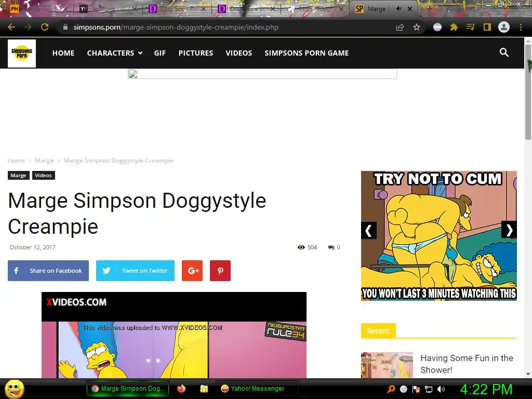532x399 pixels.
Task: Click the browser forward arrow
Action: click(x=28, y=27)
